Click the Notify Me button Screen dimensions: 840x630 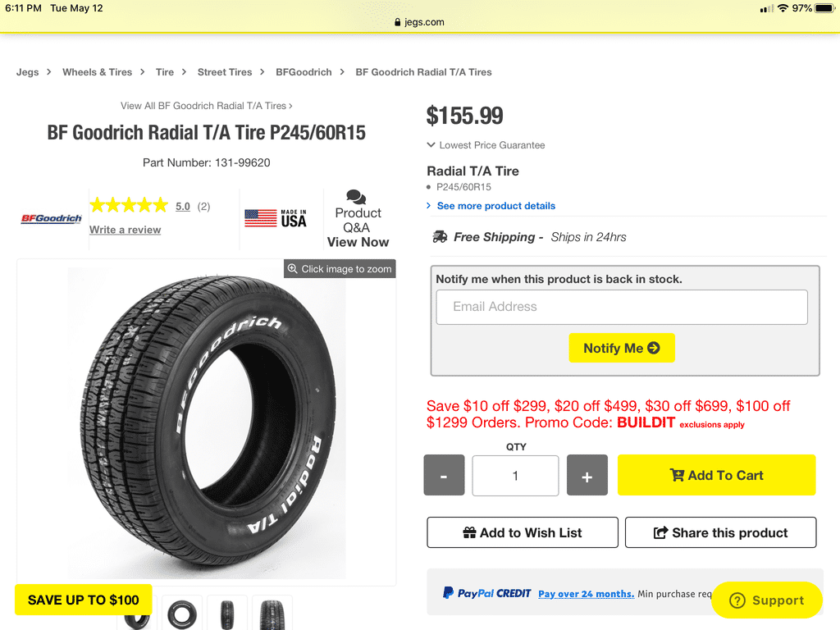click(x=621, y=348)
